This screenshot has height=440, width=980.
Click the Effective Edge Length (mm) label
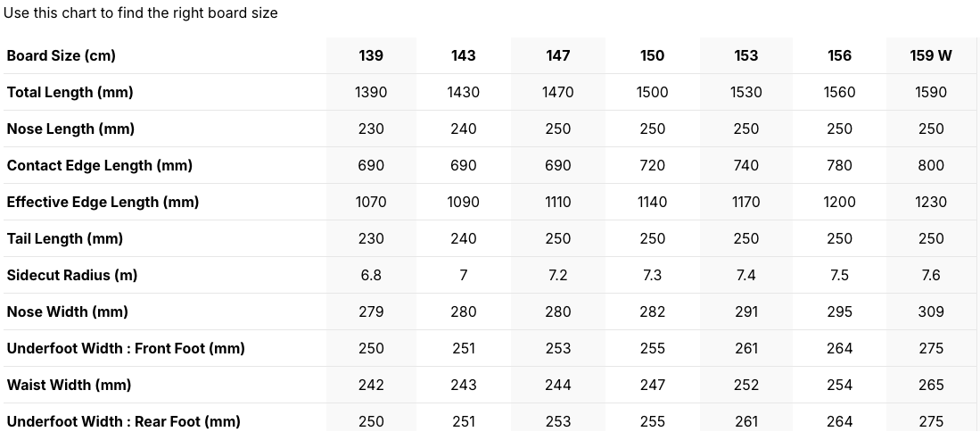103,203
